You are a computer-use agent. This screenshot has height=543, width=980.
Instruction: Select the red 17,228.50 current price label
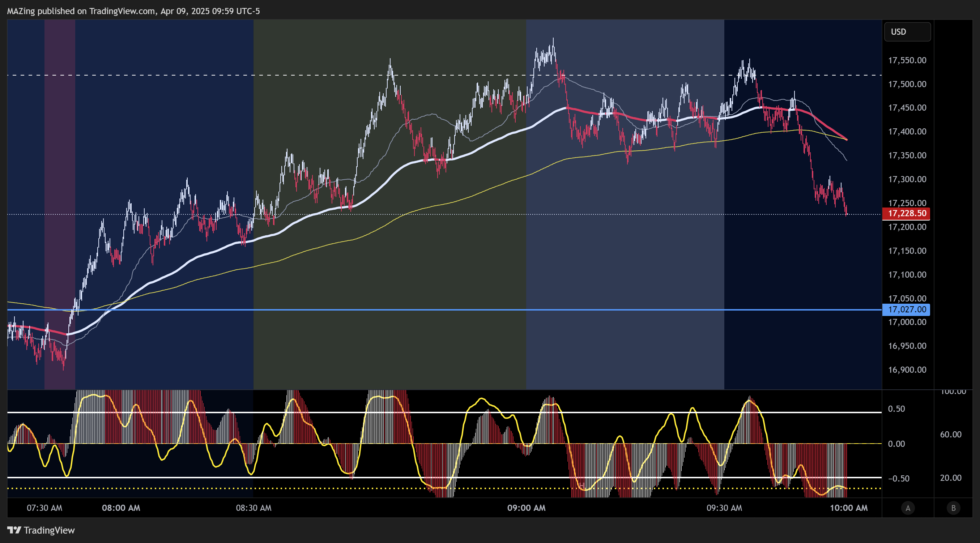point(906,213)
